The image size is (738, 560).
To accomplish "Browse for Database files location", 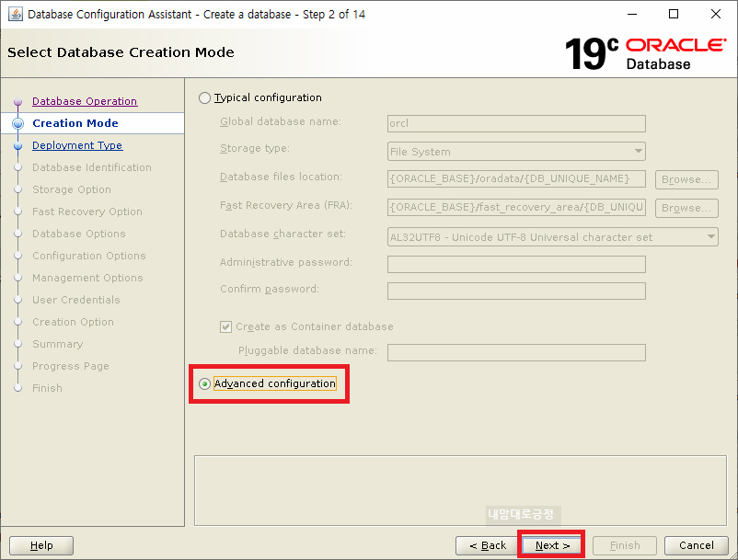I will pos(686,179).
